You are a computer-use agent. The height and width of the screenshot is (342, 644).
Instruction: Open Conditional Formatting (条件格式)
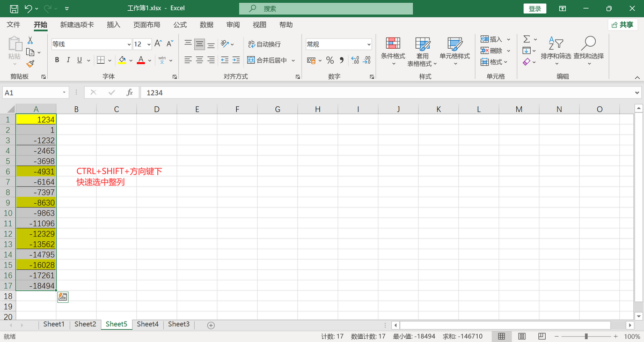393,51
